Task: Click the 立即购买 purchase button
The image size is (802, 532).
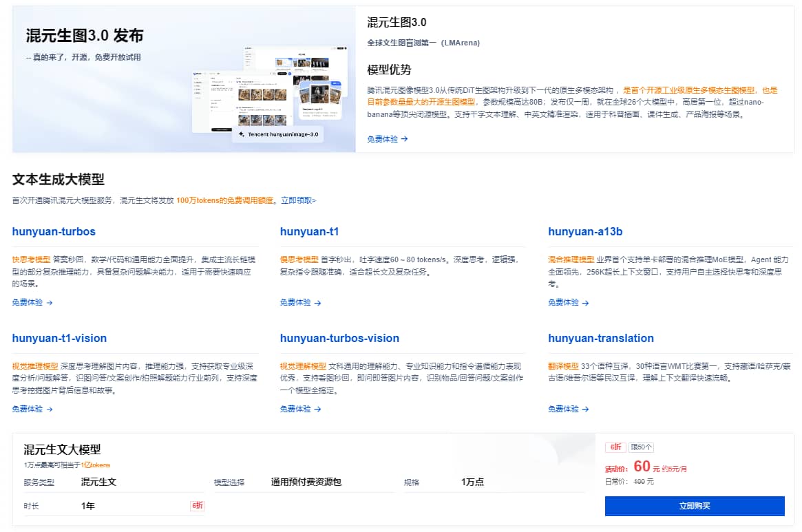Action: [x=694, y=506]
